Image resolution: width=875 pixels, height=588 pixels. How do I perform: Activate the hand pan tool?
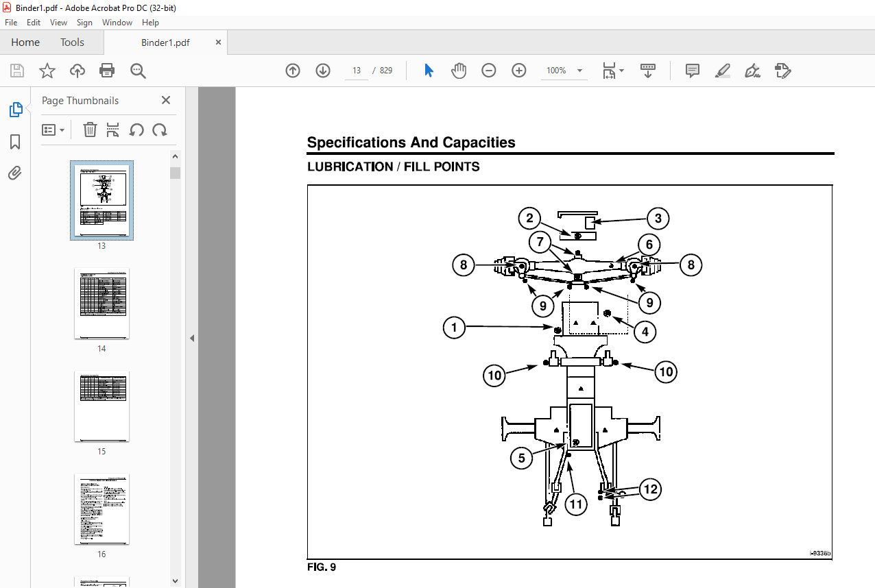459,71
